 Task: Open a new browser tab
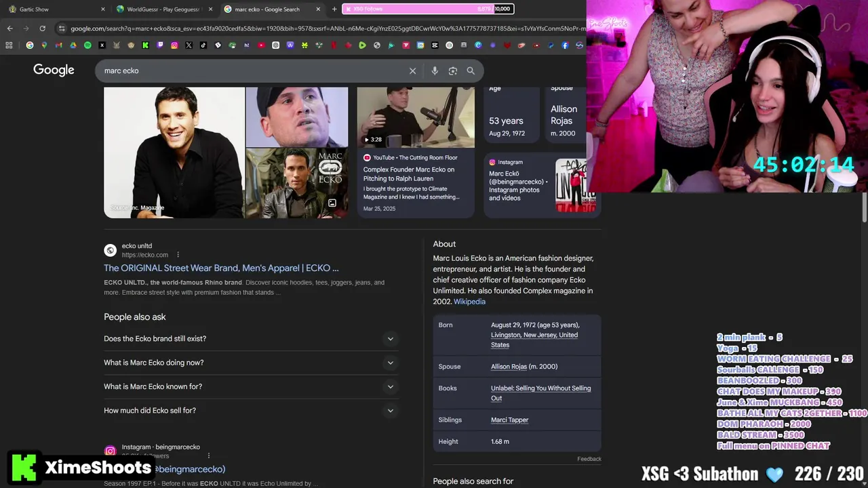(x=334, y=9)
